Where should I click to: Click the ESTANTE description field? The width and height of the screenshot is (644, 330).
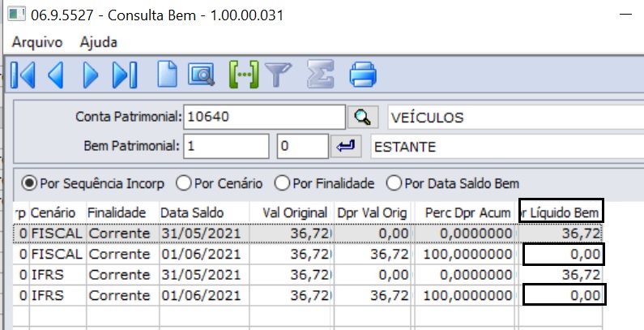pos(507,147)
